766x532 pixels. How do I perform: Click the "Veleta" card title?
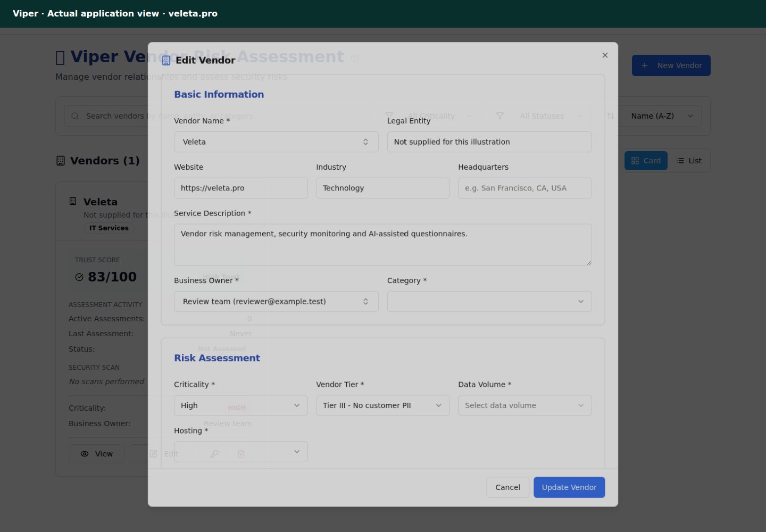(x=101, y=202)
